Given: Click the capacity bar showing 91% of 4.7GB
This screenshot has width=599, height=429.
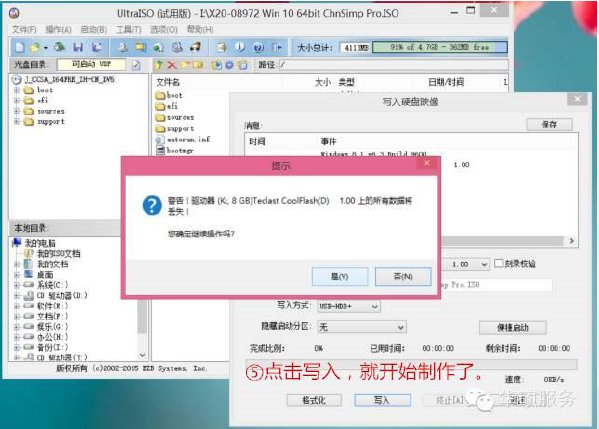Looking at the screenshot, I should point(440,47).
